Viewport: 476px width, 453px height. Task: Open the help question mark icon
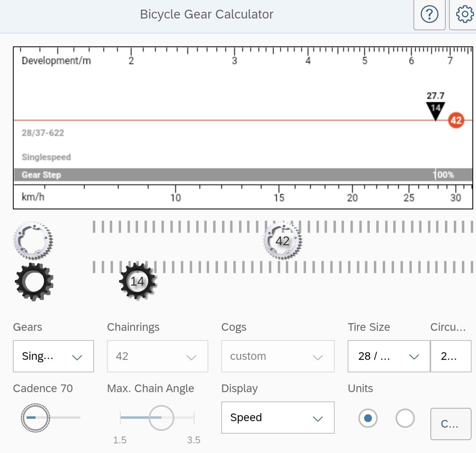(429, 15)
